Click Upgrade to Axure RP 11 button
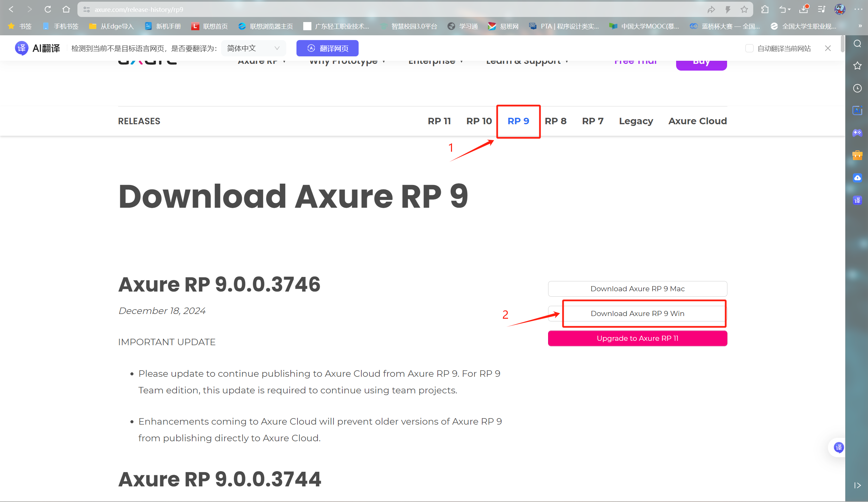 pos(637,338)
